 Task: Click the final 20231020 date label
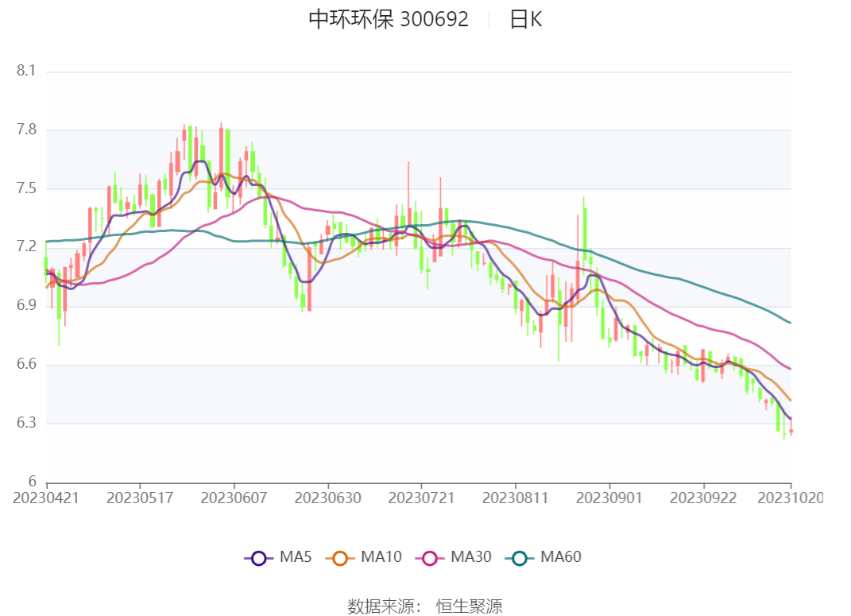pos(789,498)
